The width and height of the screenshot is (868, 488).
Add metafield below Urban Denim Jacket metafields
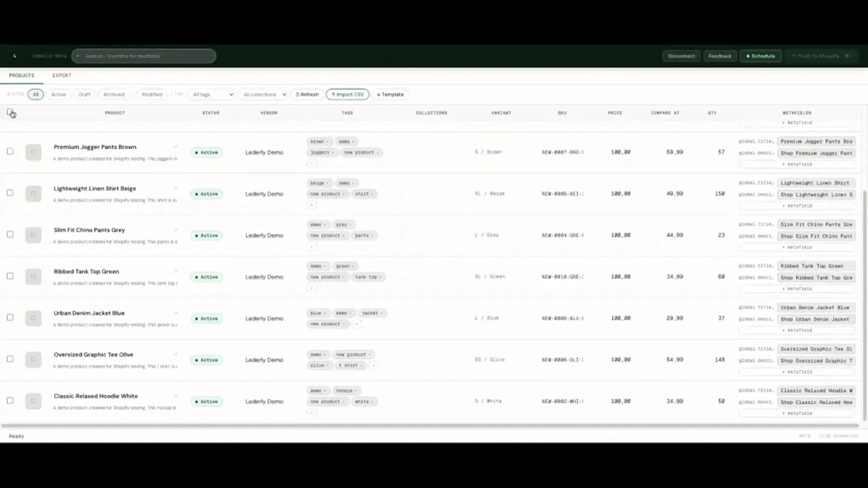797,330
